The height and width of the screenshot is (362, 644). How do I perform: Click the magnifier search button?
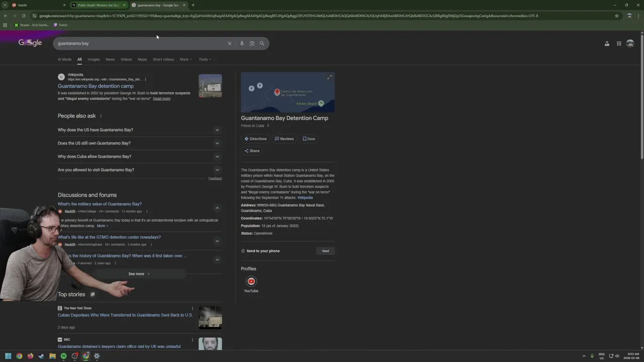click(262, 43)
